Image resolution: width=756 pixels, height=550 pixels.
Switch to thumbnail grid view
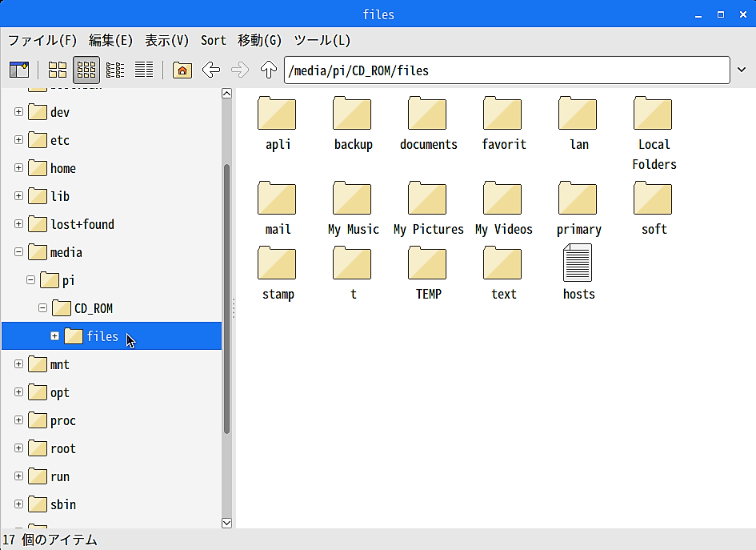[x=86, y=70]
